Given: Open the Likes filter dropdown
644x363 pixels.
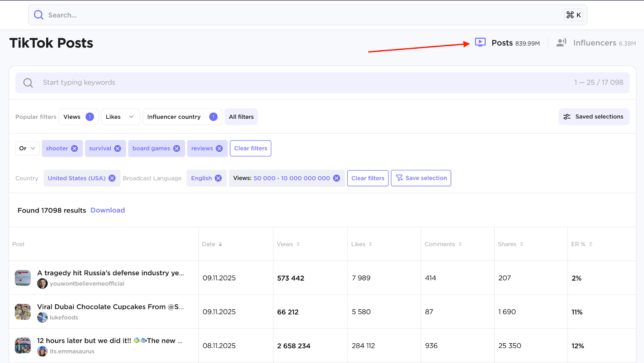Looking at the screenshot, I should (x=120, y=117).
